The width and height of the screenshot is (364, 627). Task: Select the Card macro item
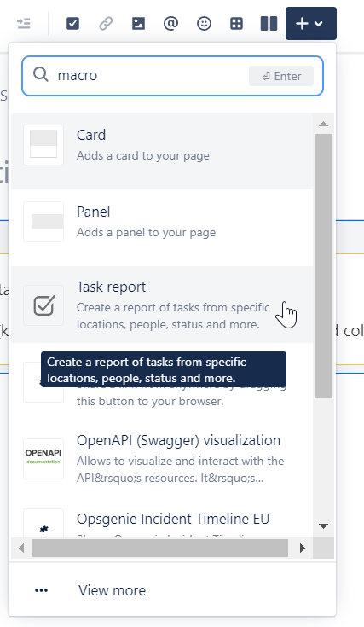click(162, 151)
